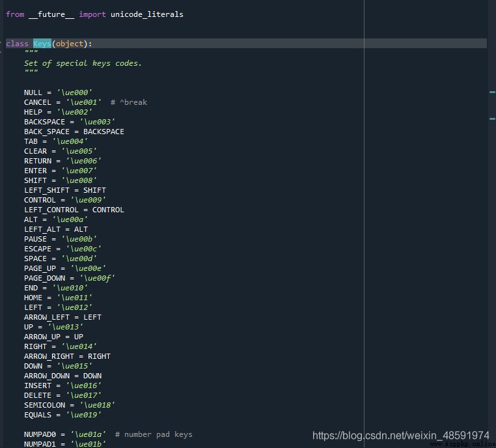This screenshot has height=448, width=496.
Task: Click the ENTER constant name
Action: tap(35, 171)
